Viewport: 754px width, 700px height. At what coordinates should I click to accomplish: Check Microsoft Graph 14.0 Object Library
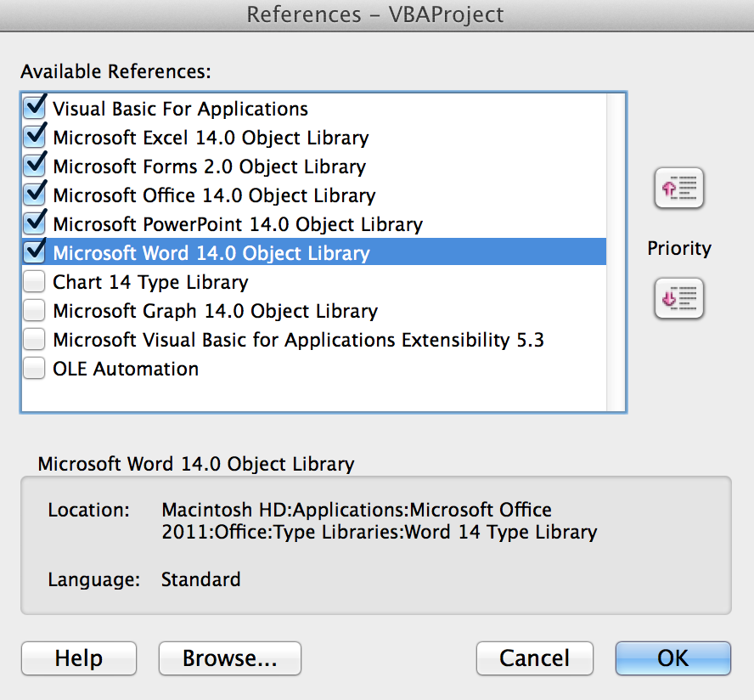tap(35, 310)
